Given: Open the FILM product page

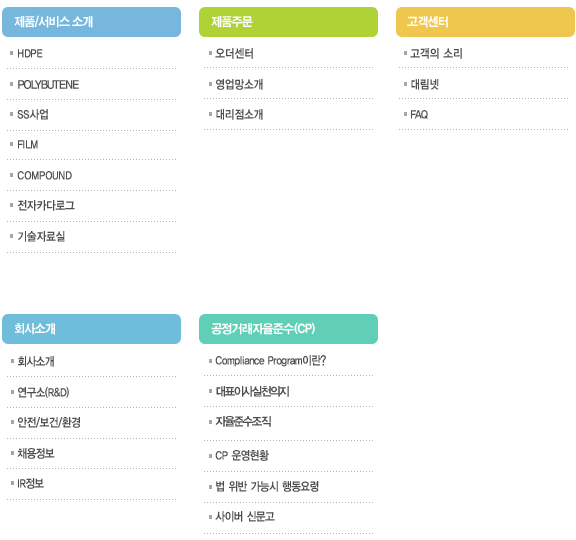Looking at the screenshot, I should [28, 145].
